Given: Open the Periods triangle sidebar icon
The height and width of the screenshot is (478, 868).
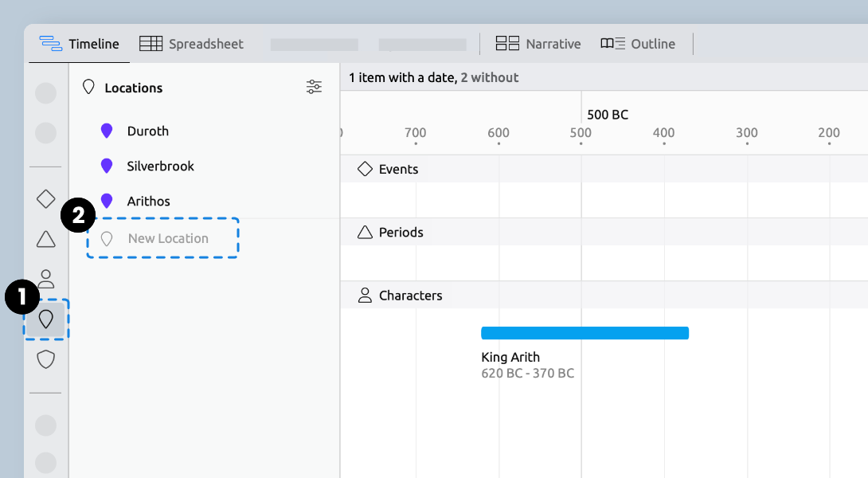Looking at the screenshot, I should [x=45, y=239].
